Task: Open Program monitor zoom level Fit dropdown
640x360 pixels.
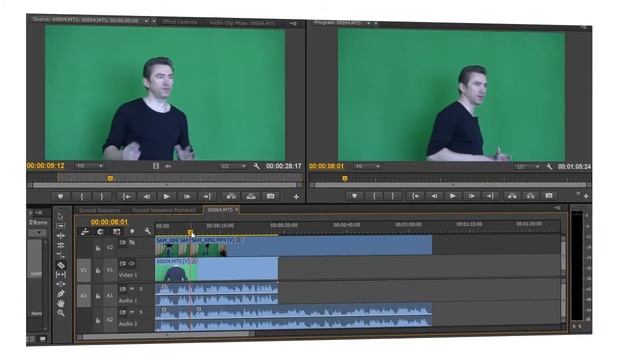Action: coord(367,166)
